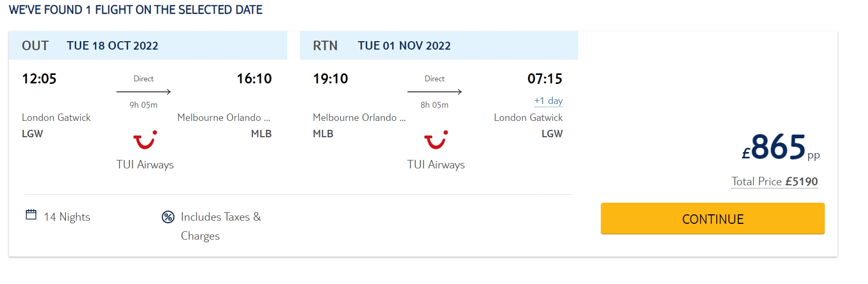The height and width of the screenshot is (284, 868).
Task: Click the 12:05 outbound departure time
Action: (x=39, y=79)
